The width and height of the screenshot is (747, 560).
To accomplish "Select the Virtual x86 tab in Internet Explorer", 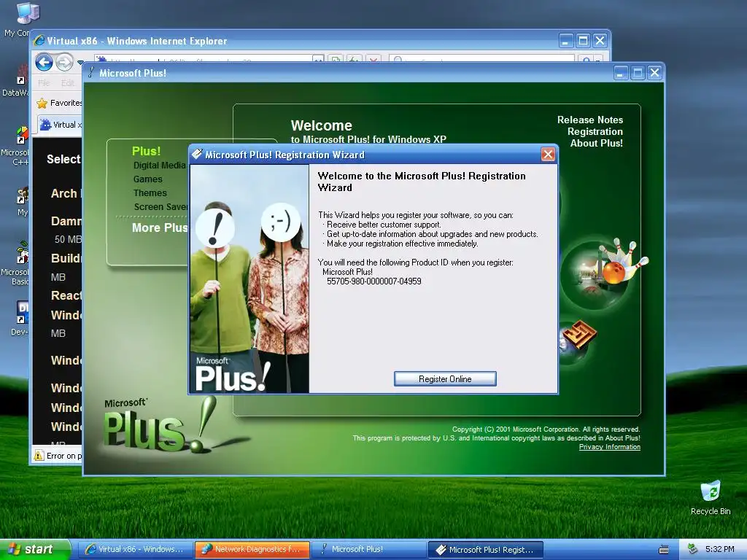I will [x=61, y=125].
